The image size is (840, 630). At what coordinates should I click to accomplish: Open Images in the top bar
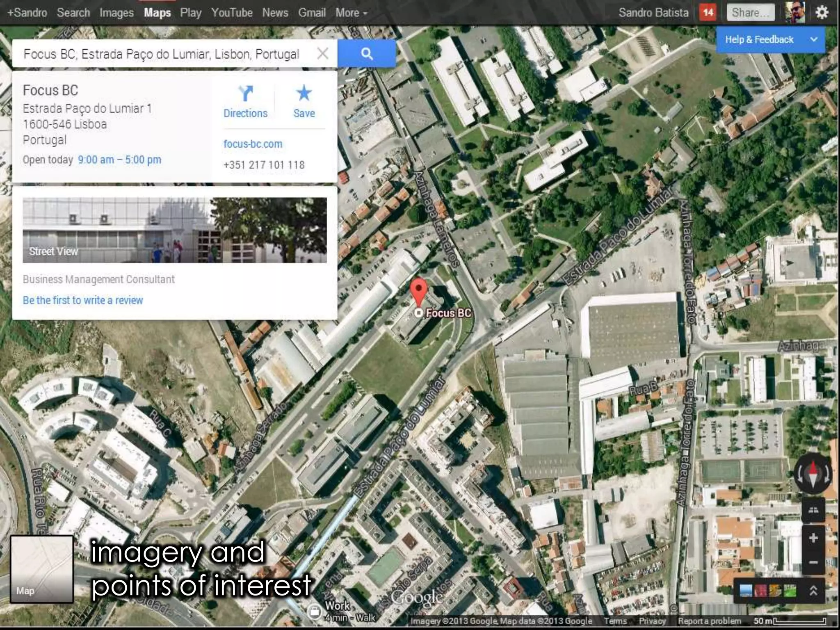[116, 13]
